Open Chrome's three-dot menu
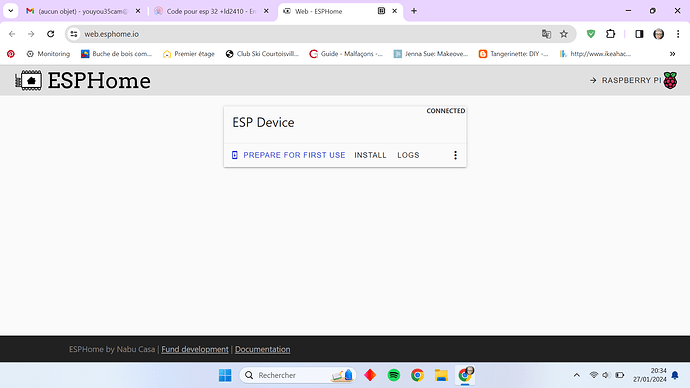The image size is (690, 388). point(678,34)
